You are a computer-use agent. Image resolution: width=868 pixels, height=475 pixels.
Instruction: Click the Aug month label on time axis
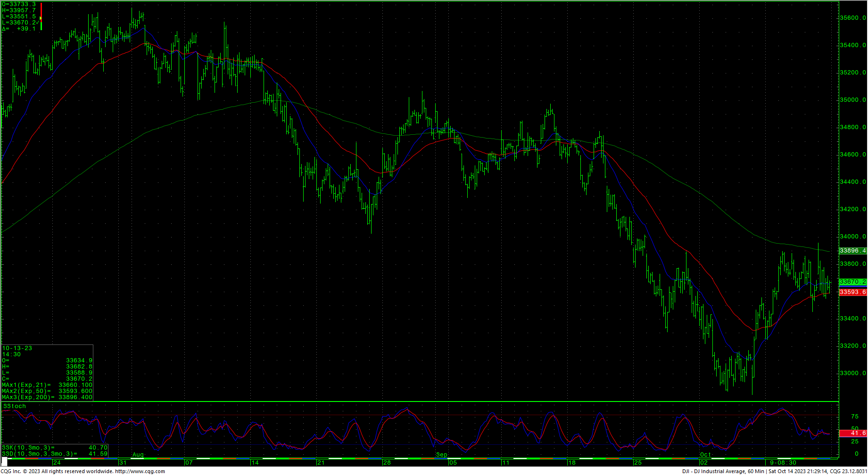pos(138,455)
